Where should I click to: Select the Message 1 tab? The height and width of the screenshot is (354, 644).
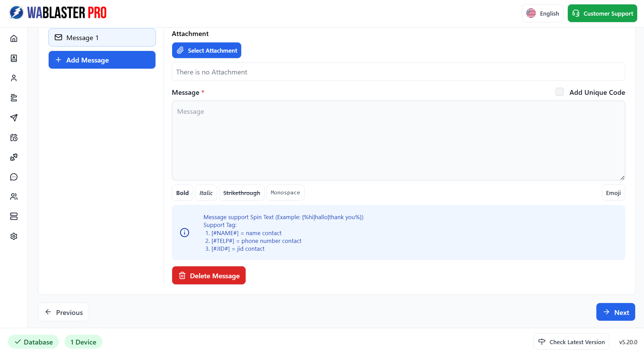[x=102, y=37]
